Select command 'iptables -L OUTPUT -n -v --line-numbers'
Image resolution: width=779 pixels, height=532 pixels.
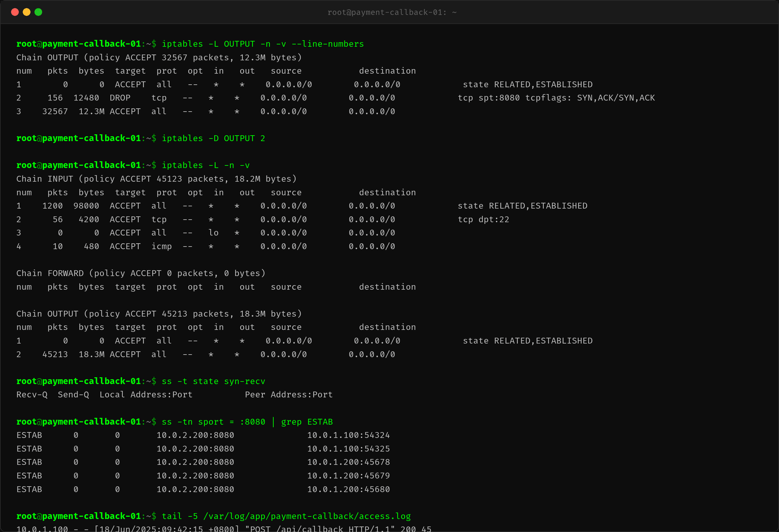(263, 44)
